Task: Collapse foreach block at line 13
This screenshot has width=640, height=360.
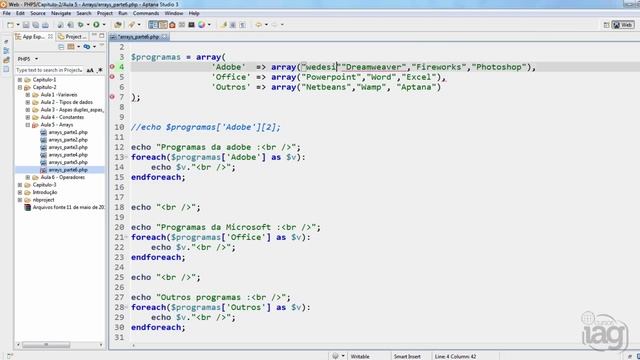Action: [127, 157]
